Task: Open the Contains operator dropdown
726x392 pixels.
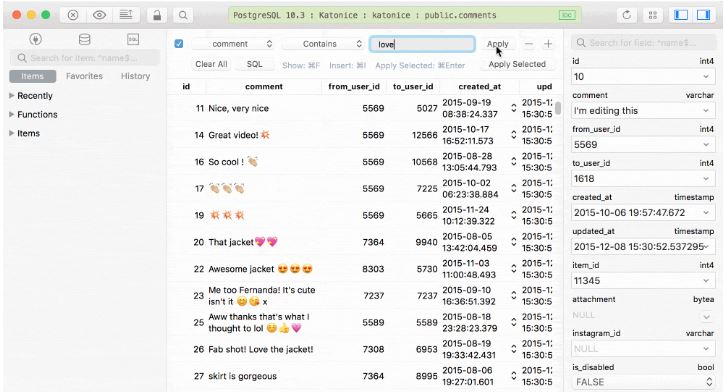Action: tap(323, 44)
